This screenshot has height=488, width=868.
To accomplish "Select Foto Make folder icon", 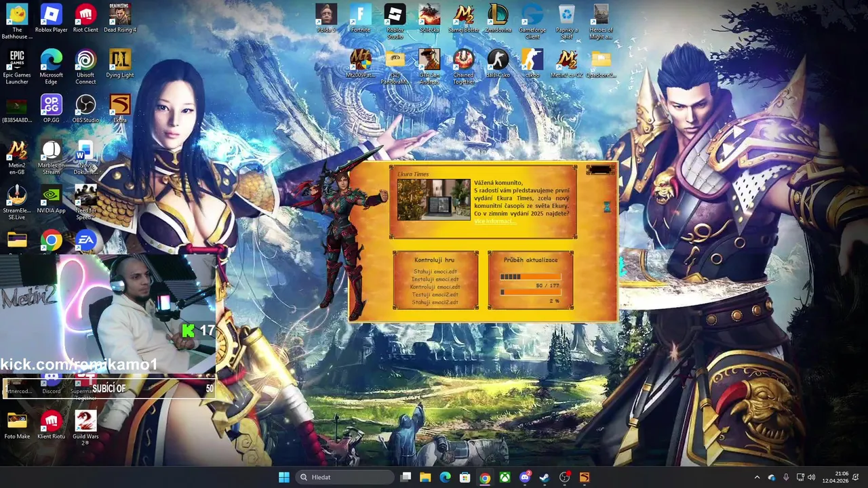I will coord(17,426).
